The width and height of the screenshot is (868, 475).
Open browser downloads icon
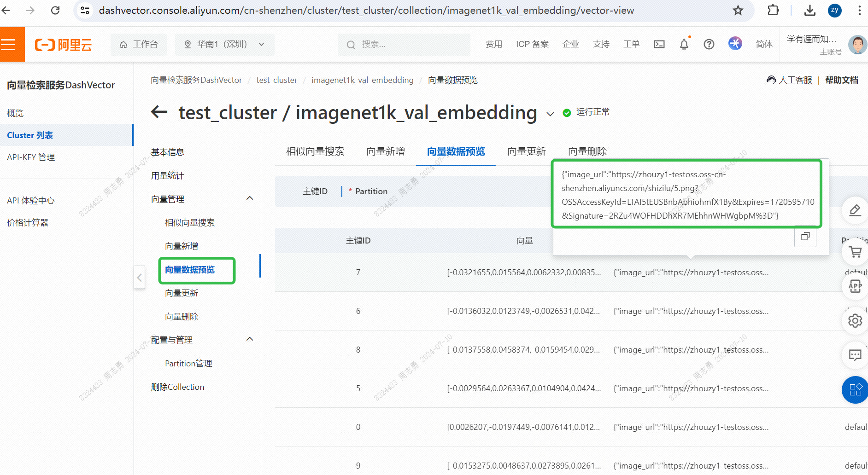(x=809, y=10)
